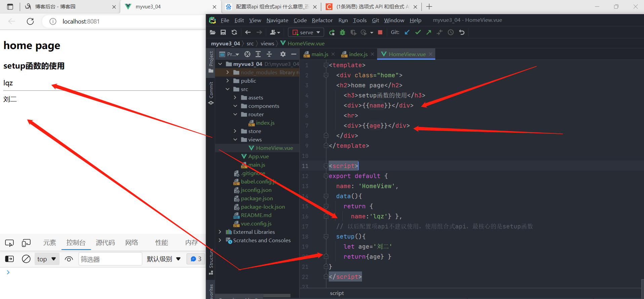The height and width of the screenshot is (299, 644).
Task: Open Project panel settings gear
Action: coord(283,54)
